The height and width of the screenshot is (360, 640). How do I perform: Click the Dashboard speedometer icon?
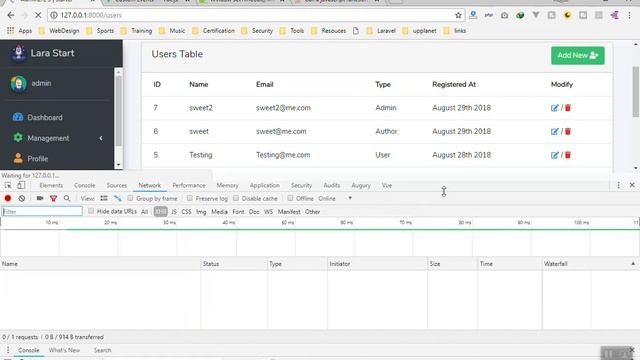tap(18, 117)
